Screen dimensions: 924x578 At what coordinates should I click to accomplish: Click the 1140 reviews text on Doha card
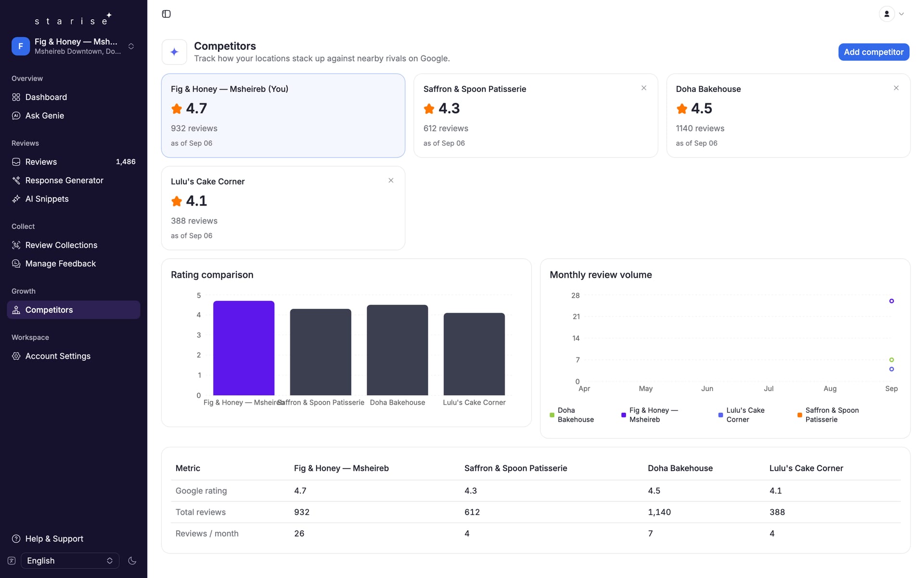(700, 129)
